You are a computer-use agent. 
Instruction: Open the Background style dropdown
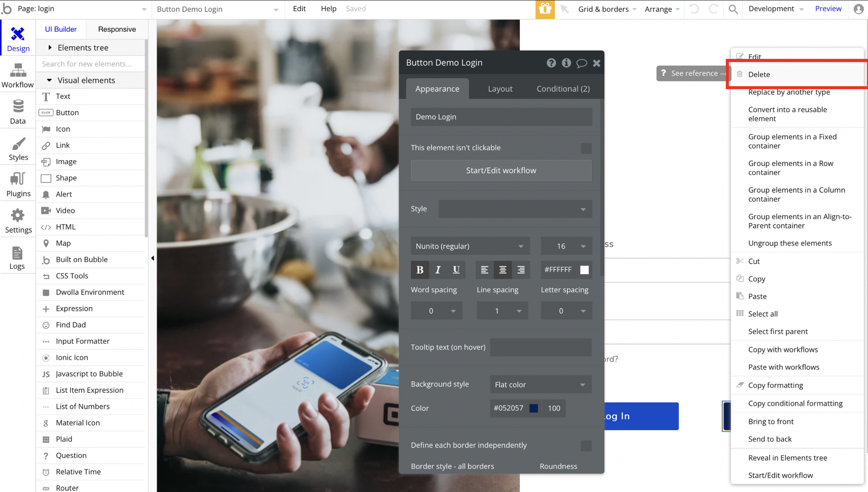540,384
